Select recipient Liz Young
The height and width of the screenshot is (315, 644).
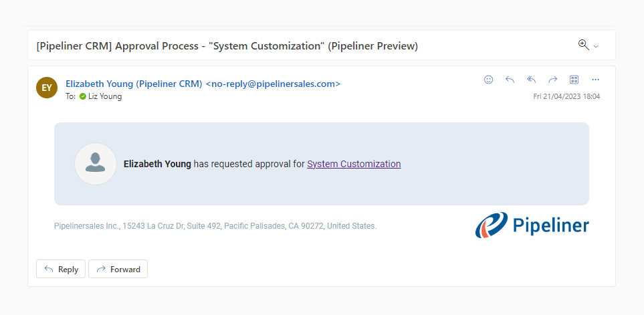(x=105, y=96)
